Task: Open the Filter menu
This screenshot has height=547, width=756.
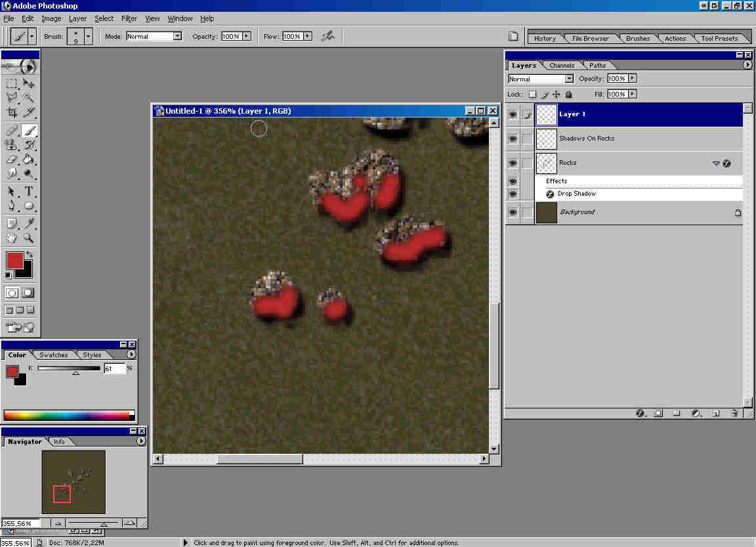Action: (129, 18)
